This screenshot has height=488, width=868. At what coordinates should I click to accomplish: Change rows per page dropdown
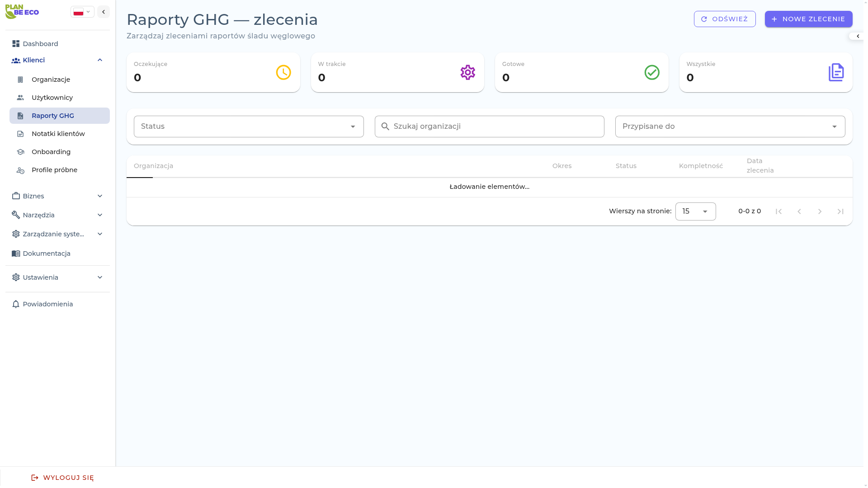point(695,211)
